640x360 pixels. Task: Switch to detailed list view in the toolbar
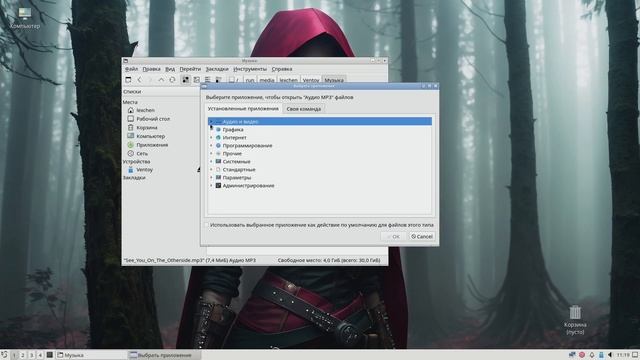pyautogui.click(x=218, y=80)
